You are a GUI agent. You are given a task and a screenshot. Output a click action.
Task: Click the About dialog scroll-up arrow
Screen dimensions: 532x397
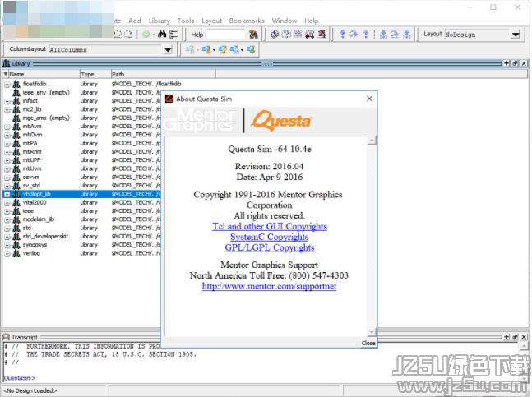(x=372, y=140)
